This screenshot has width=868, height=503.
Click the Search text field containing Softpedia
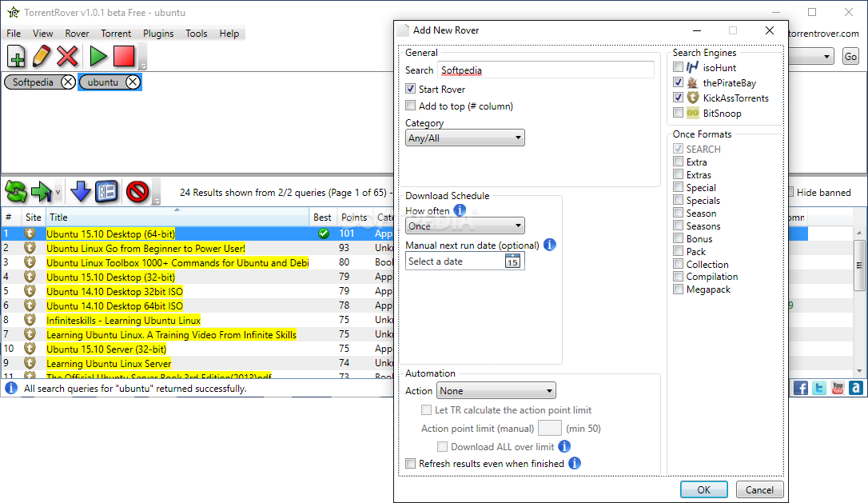[546, 70]
